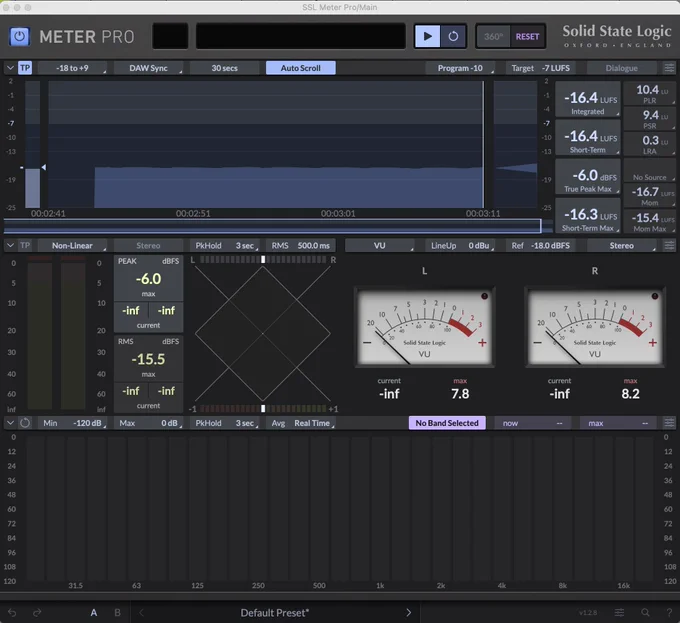Screen dimensions: 680x623
Task: Click the undo arrow icon
Action: [12, 613]
